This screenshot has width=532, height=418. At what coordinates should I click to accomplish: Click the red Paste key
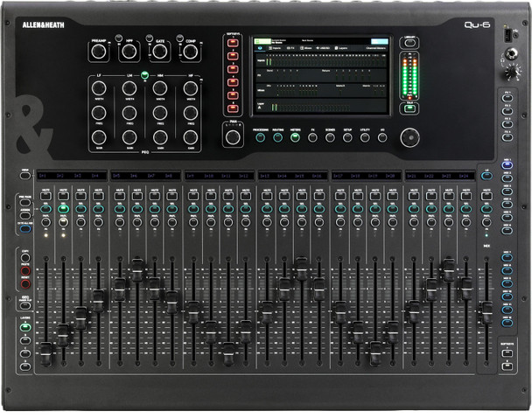coord(25,270)
